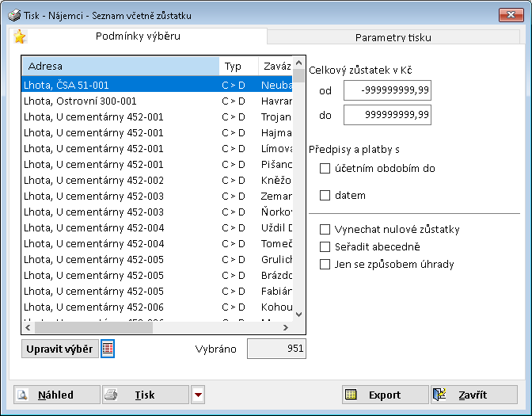Click the Upravit výběr button
The height and width of the screenshot is (416, 532).
coord(59,349)
